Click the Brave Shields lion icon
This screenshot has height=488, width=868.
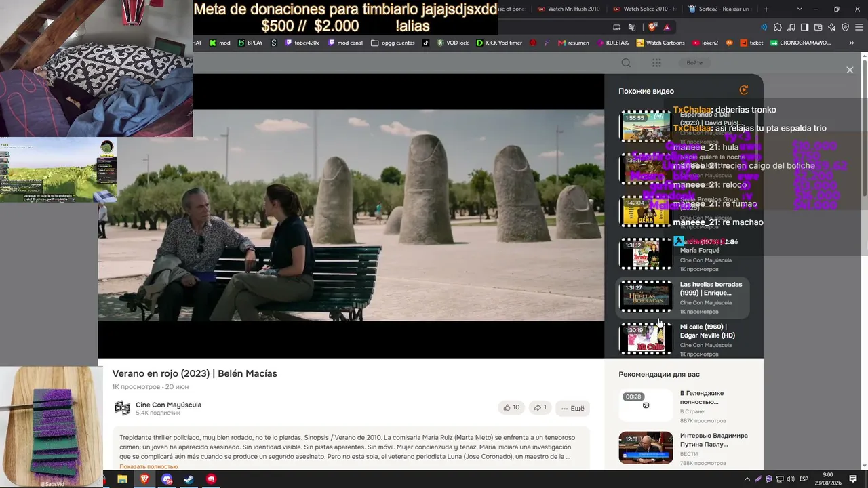point(652,27)
